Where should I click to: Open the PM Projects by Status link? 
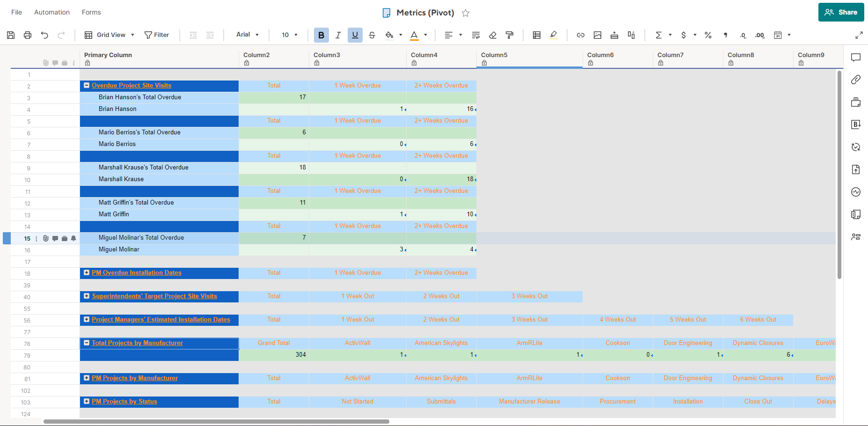tap(124, 401)
